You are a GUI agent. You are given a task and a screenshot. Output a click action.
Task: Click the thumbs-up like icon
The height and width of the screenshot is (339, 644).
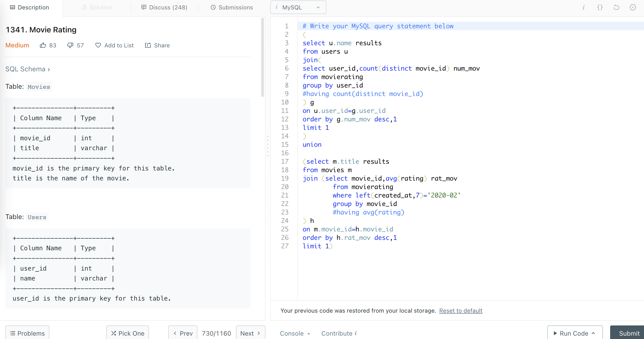tap(43, 45)
